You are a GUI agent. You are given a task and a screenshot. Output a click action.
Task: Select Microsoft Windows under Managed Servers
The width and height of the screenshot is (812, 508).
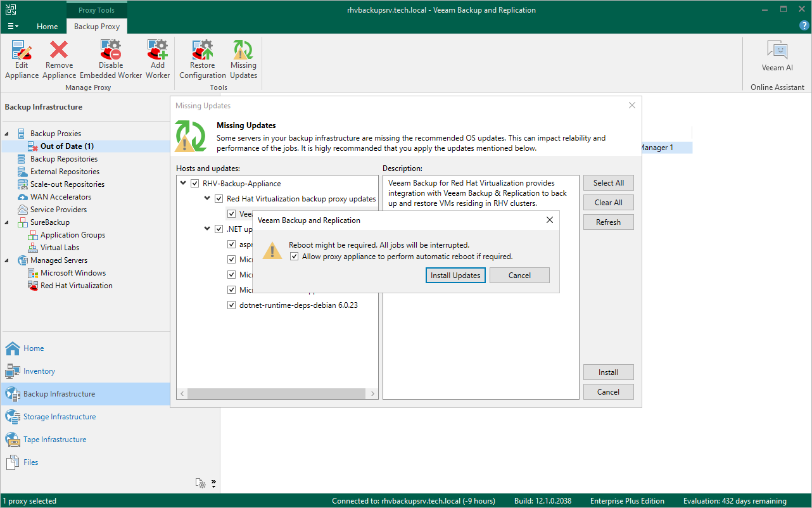(73, 273)
